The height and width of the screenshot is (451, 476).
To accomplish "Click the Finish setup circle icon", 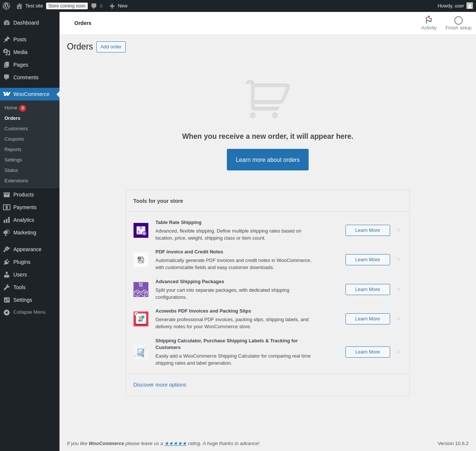I will point(459,20).
